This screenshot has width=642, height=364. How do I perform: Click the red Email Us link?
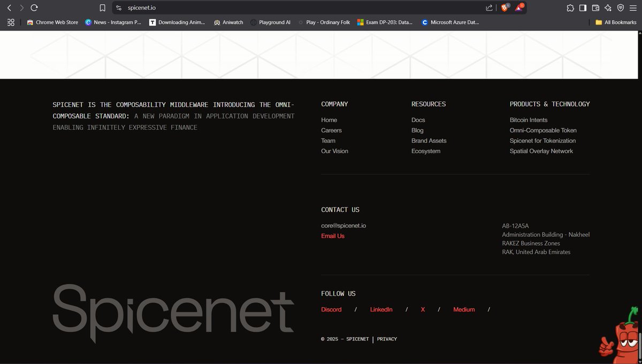[333, 236]
